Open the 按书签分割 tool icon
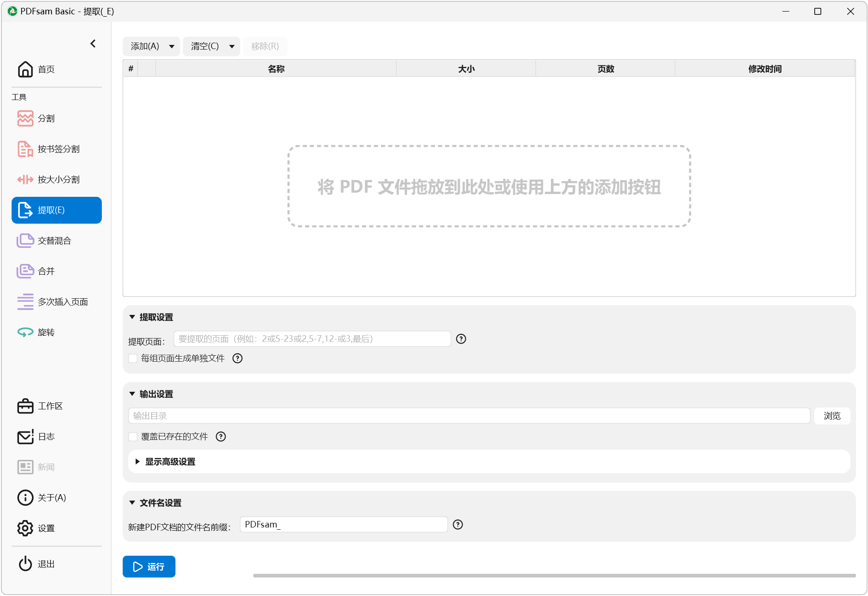Viewport: 868px width, 596px height. (25, 149)
